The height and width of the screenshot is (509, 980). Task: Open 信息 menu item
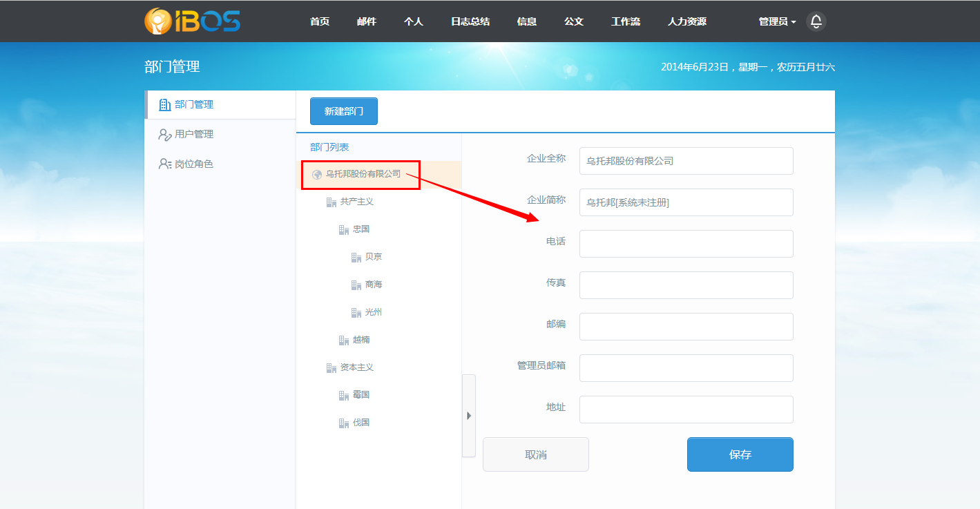point(527,21)
